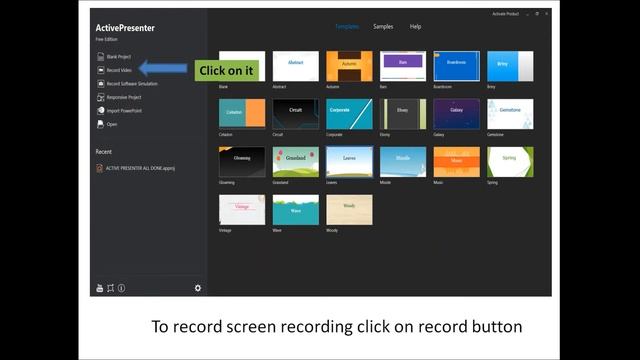
Task: Open the settings gear icon
Action: click(x=198, y=288)
